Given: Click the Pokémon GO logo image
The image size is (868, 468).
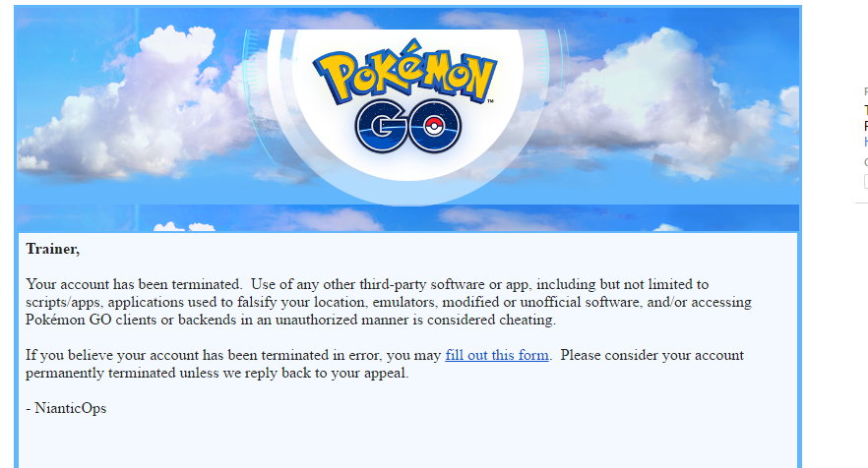Looking at the screenshot, I should 405,96.
